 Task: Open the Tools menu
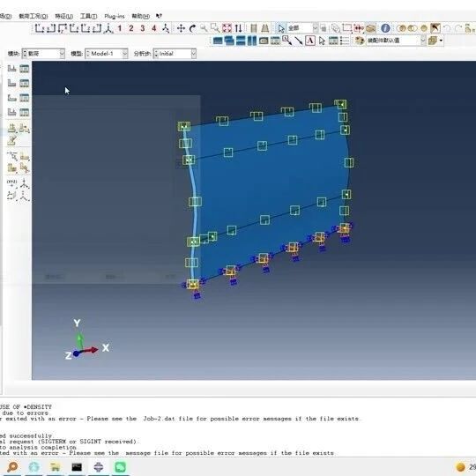point(88,16)
